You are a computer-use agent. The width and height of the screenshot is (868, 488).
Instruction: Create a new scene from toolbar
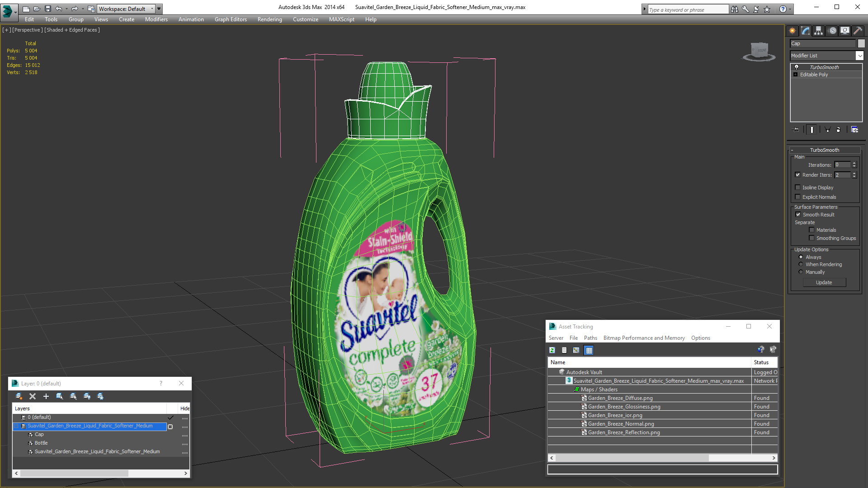(26, 9)
